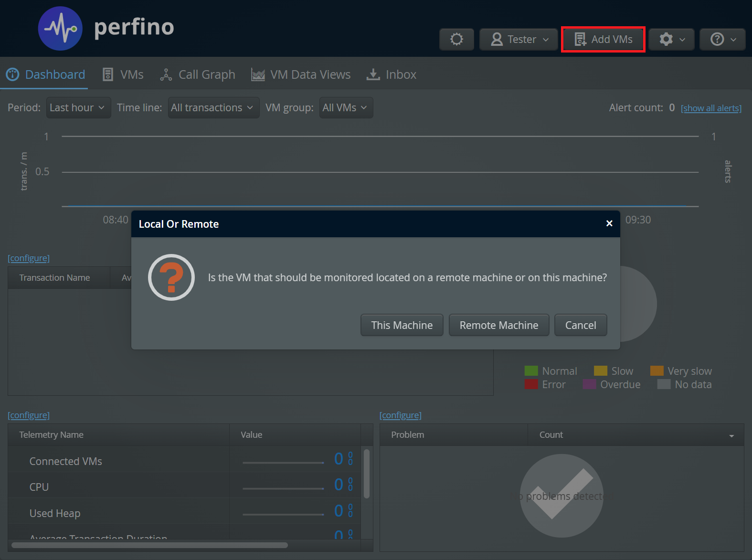Go to the VM Data Views tab
752x560 pixels.
pos(301,74)
